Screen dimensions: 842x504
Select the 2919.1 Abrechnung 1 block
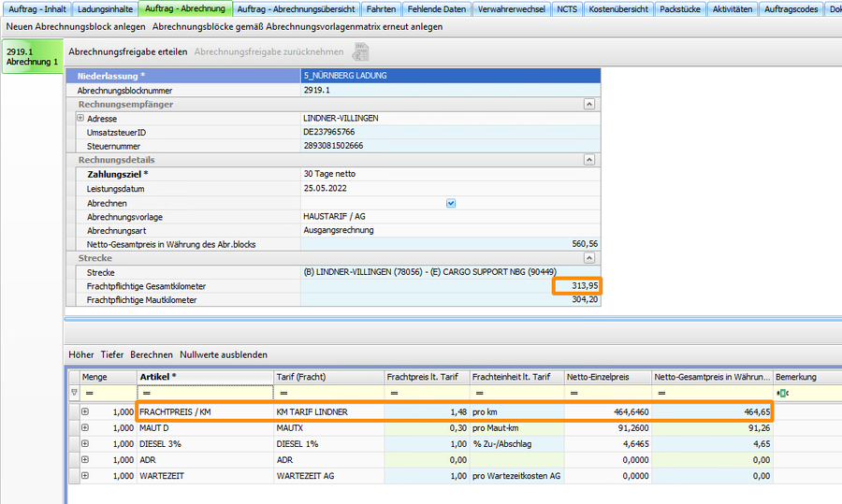pos(32,57)
